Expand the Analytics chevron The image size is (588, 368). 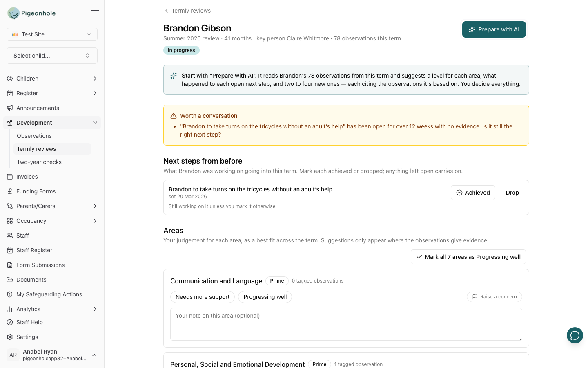point(95,309)
